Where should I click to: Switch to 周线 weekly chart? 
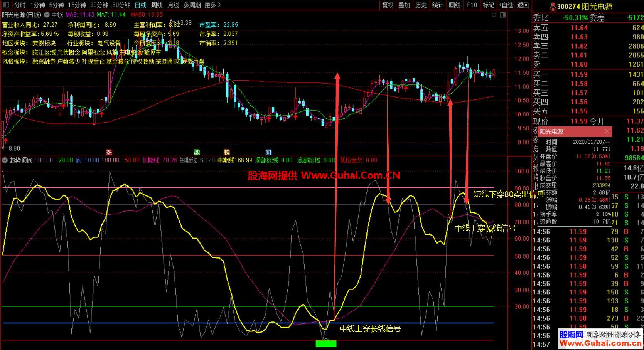[157, 5]
